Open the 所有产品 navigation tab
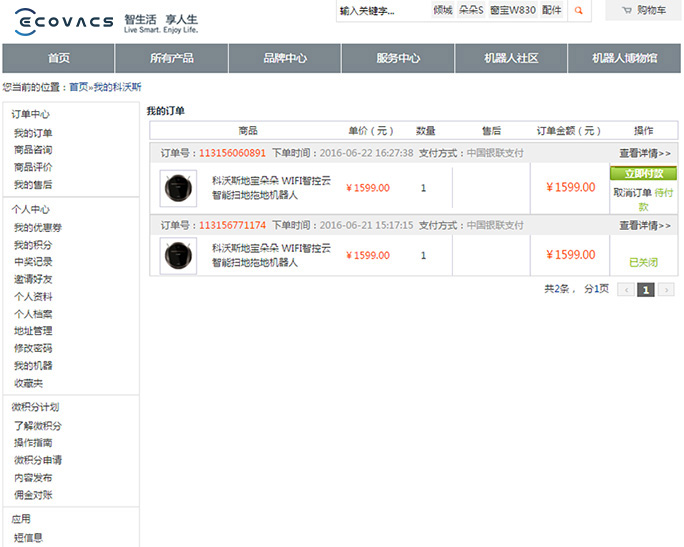684x547 pixels. click(x=171, y=58)
